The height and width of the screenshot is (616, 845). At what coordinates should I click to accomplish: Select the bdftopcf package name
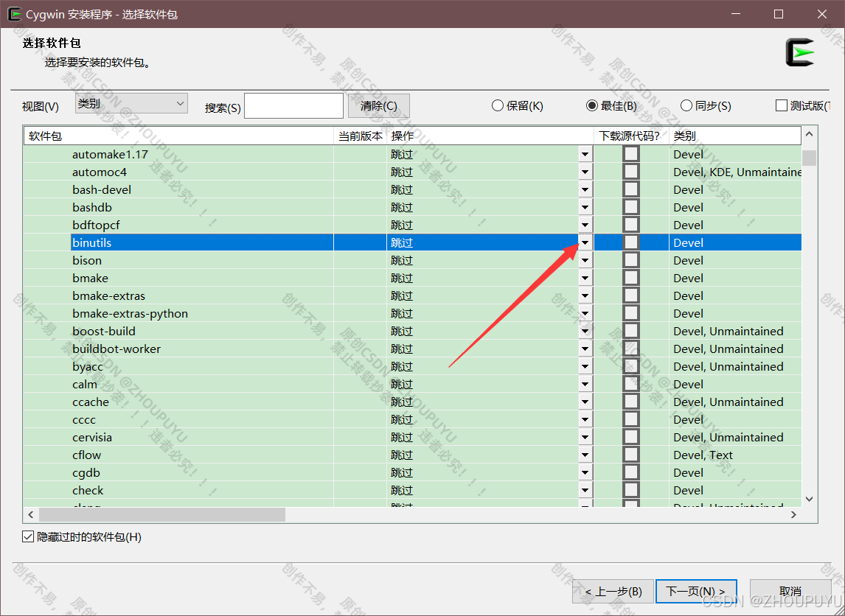96,225
